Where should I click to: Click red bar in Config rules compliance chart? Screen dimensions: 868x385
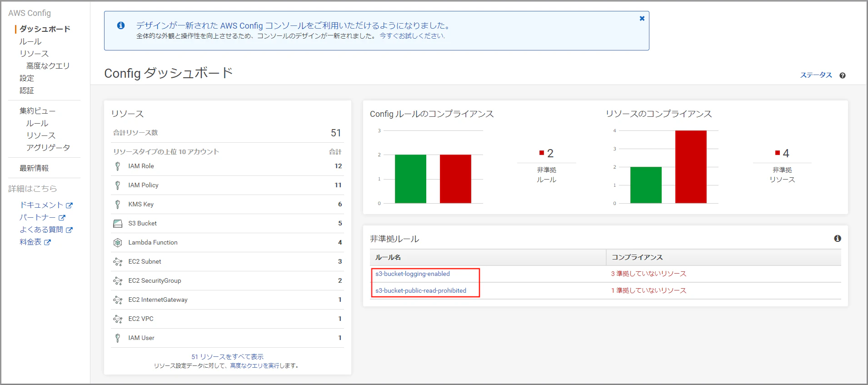pyautogui.click(x=455, y=179)
